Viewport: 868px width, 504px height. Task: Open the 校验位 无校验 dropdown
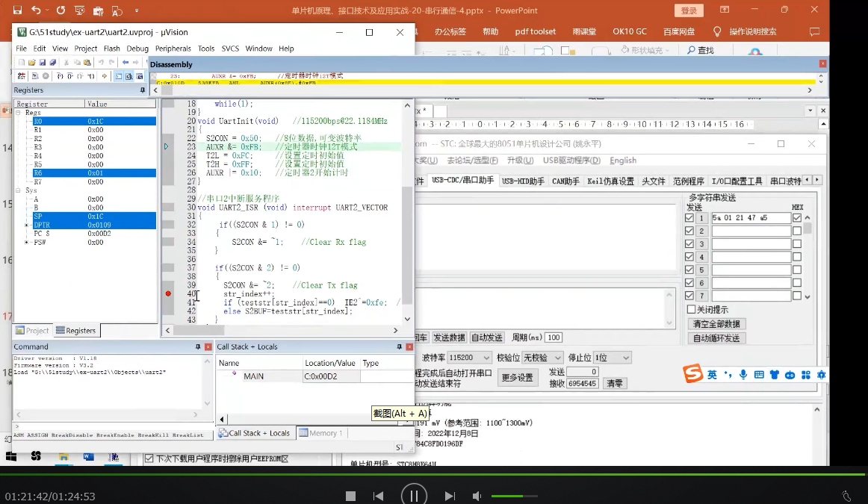(542, 358)
